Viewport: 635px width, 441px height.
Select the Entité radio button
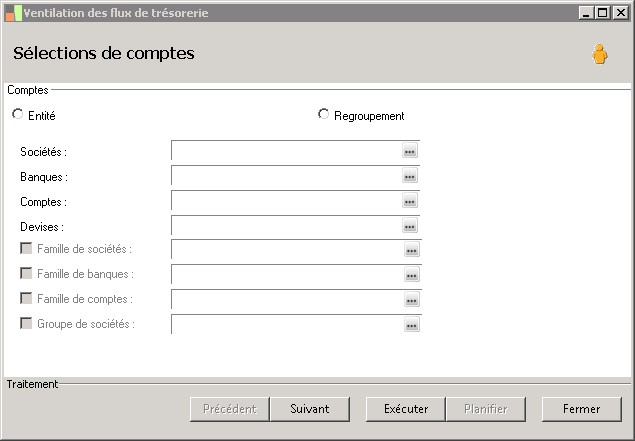[17, 114]
